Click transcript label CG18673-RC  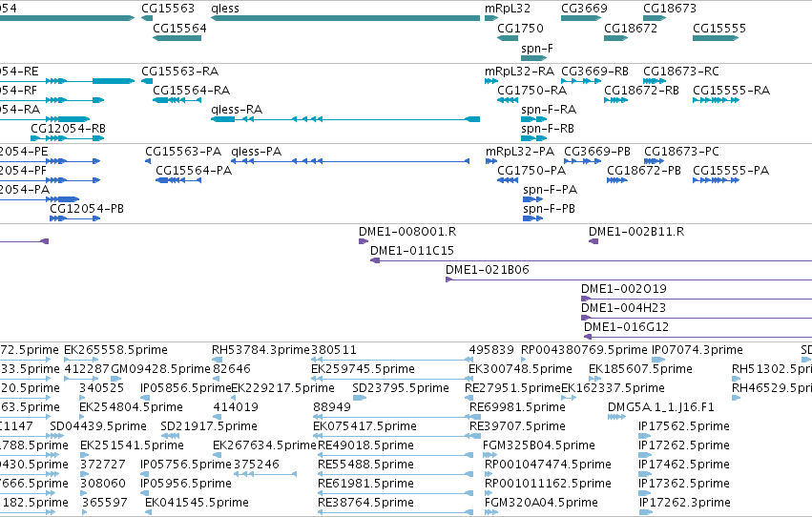pos(681,71)
